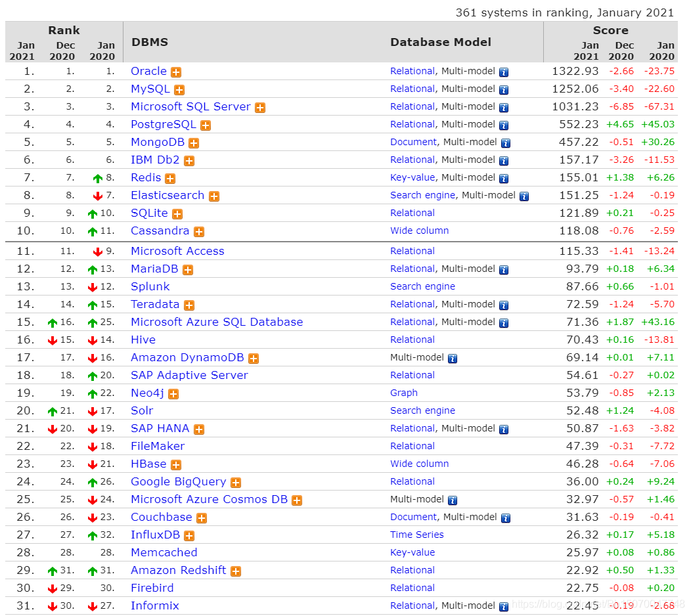Click the plus icon next to Oracle
Screen dimensions: 691x616
click(x=176, y=72)
